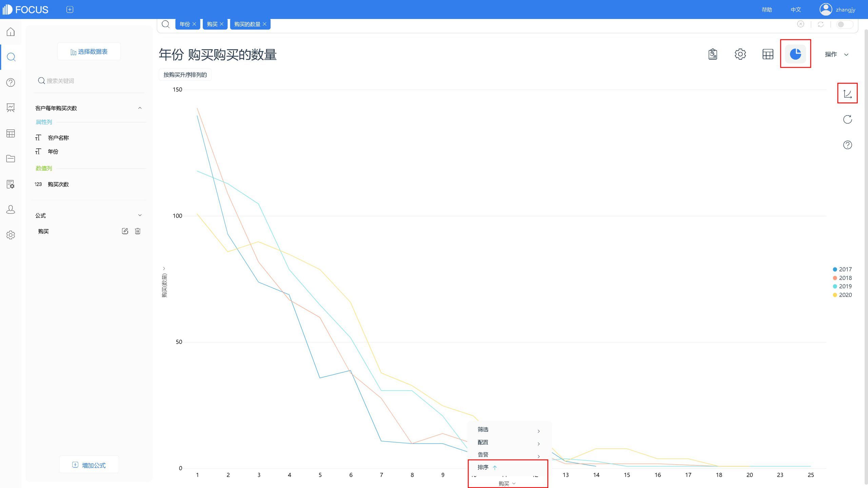Open the home page icon in sidebar
The height and width of the screenshot is (488, 868).
11,32
